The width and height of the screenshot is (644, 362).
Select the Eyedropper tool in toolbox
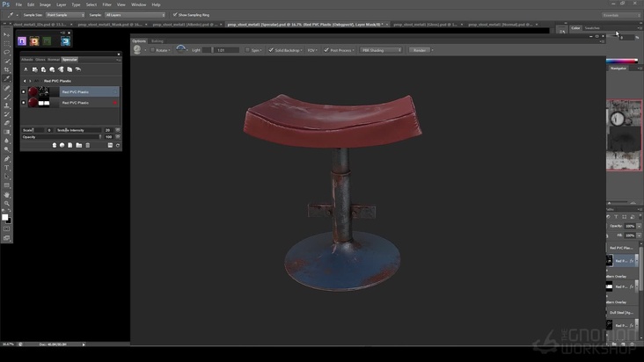click(x=6, y=79)
